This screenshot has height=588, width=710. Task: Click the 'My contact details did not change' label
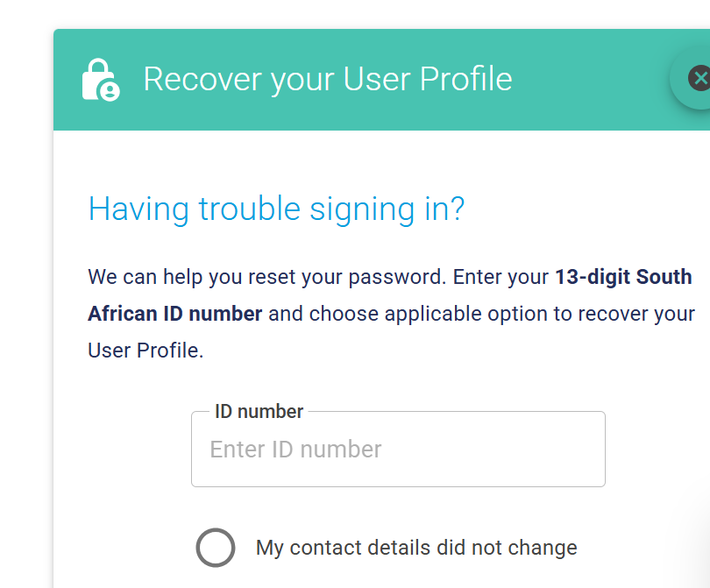click(416, 548)
